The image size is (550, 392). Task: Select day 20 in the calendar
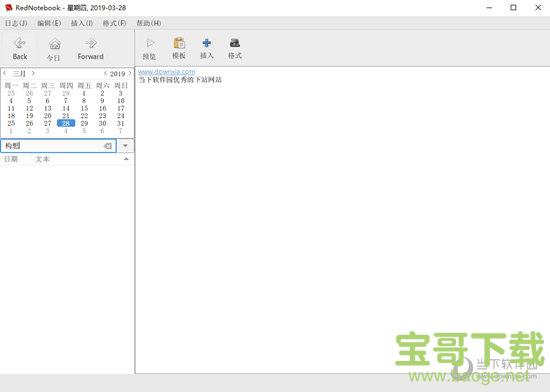[48, 116]
